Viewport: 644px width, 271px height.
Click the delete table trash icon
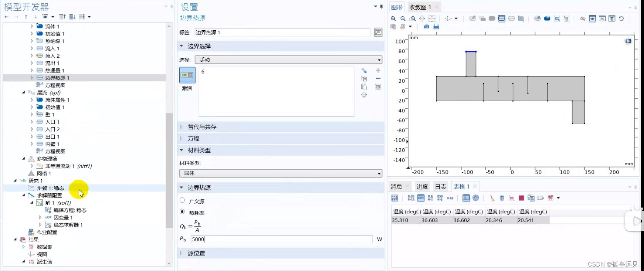tap(502, 198)
